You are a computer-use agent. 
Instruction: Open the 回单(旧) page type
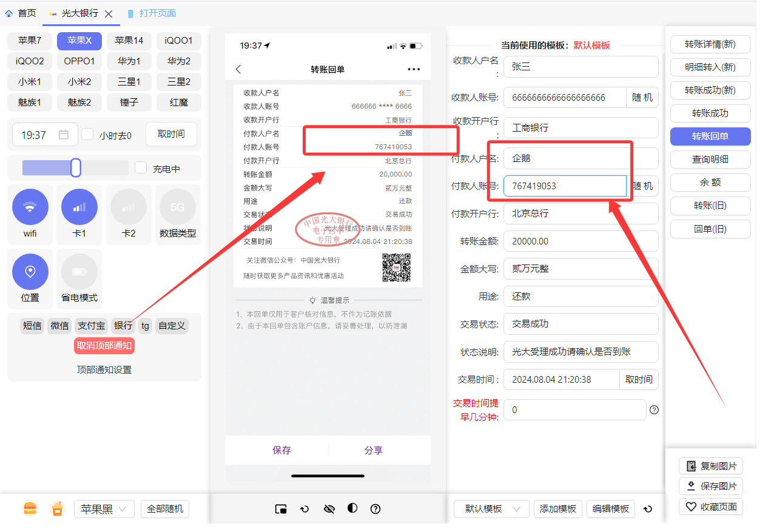(x=710, y=229)
